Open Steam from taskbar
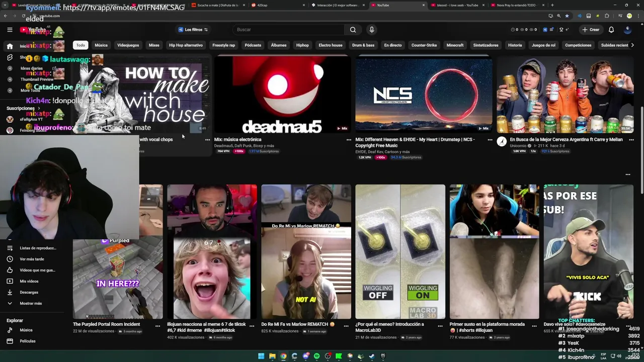Viewport: 644px width, 362px height. (x=372, y=356)
